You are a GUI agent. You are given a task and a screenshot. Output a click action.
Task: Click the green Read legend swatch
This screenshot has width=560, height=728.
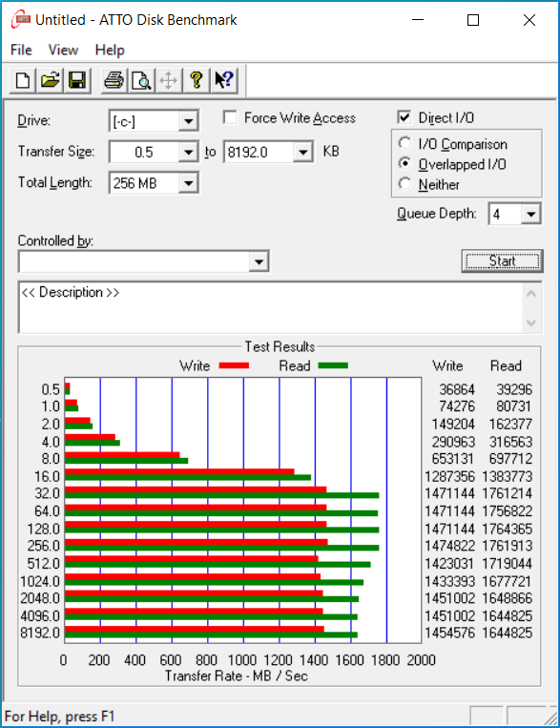[x=333, y=365]
